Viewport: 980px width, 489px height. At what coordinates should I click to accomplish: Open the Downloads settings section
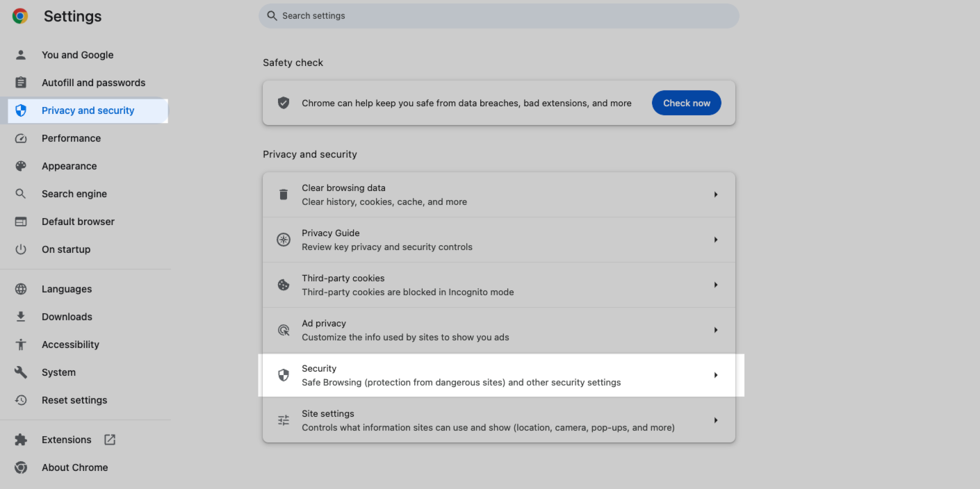(x=67, y=317)
